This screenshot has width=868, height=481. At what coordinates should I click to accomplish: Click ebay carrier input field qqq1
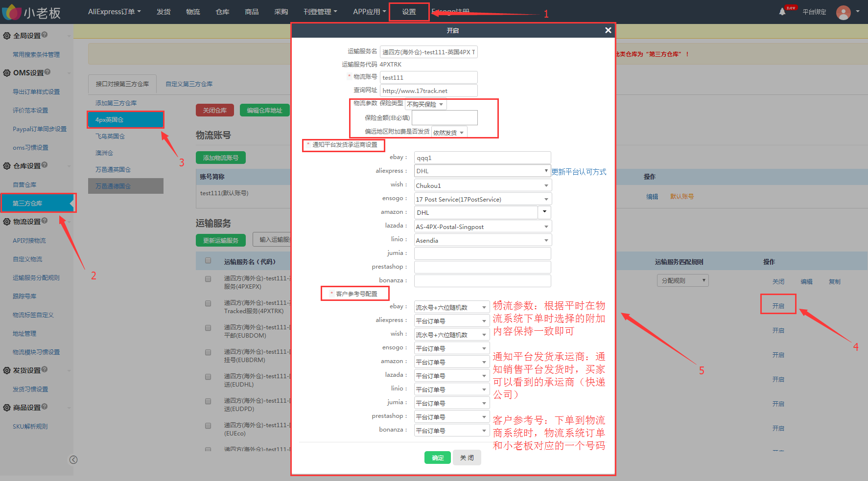pos(482,158)
